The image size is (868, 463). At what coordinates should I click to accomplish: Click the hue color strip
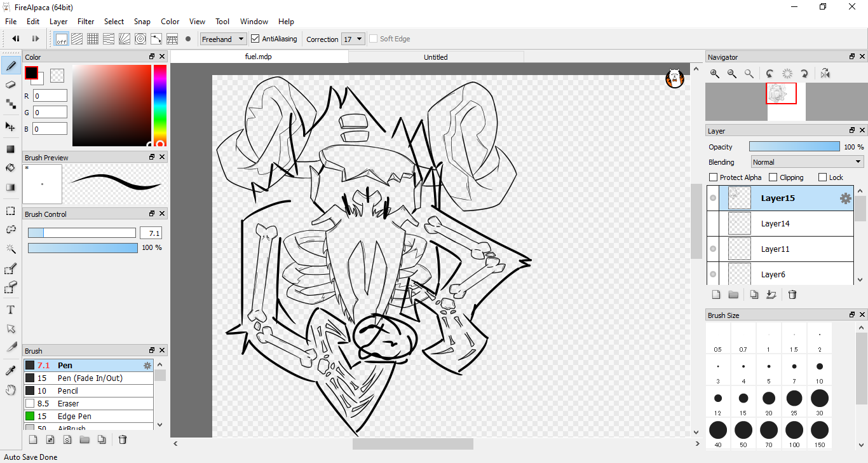[x=159, y=102]
